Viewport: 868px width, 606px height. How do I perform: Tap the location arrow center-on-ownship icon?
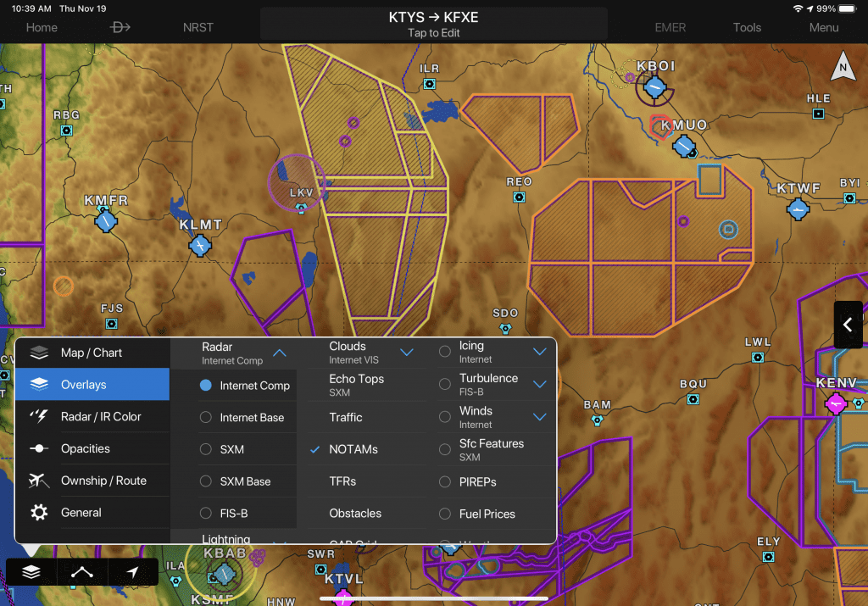pyautogui.click(x=132, y=572)
